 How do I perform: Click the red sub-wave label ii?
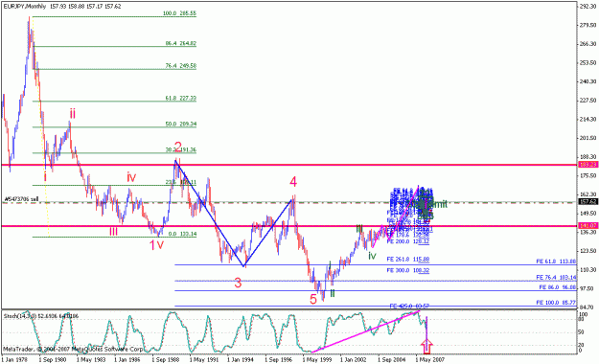pyautogui.click(x=72, y=113)
